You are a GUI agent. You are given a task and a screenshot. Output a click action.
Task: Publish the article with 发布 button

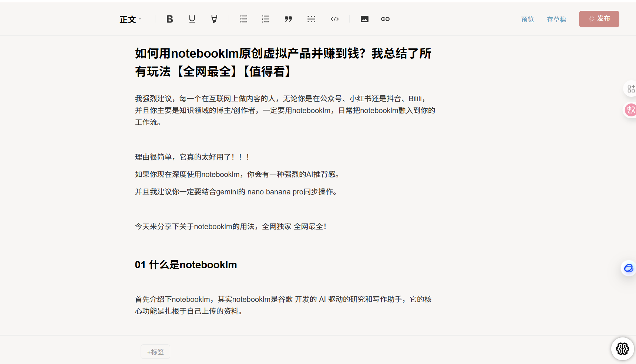(x=599, y=19)
